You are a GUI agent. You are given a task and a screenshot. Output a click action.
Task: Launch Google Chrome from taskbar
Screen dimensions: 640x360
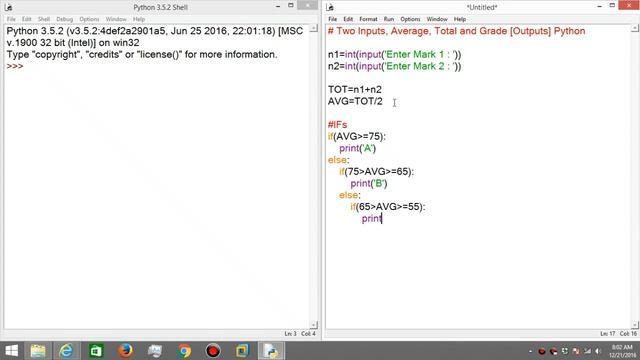[x=184, y=351]
